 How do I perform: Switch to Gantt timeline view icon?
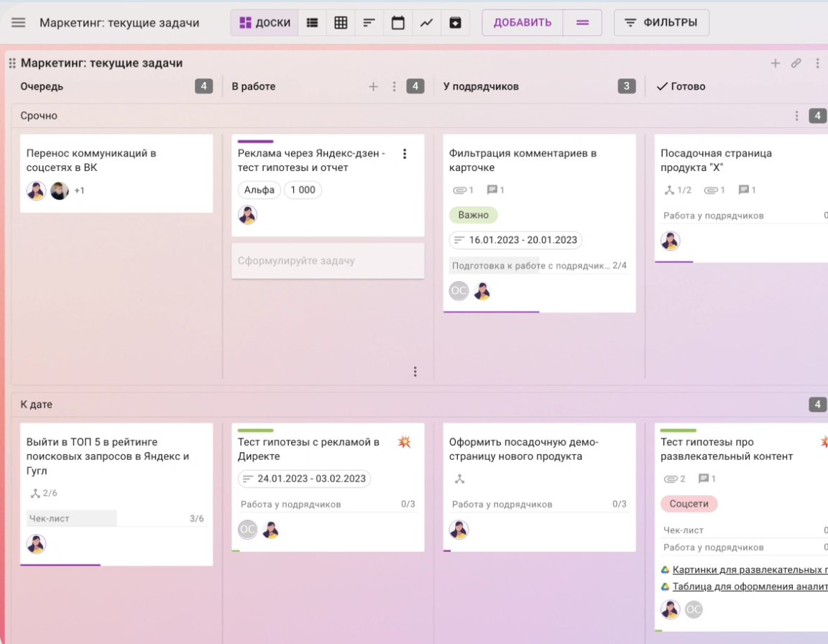tap(369, 22)
